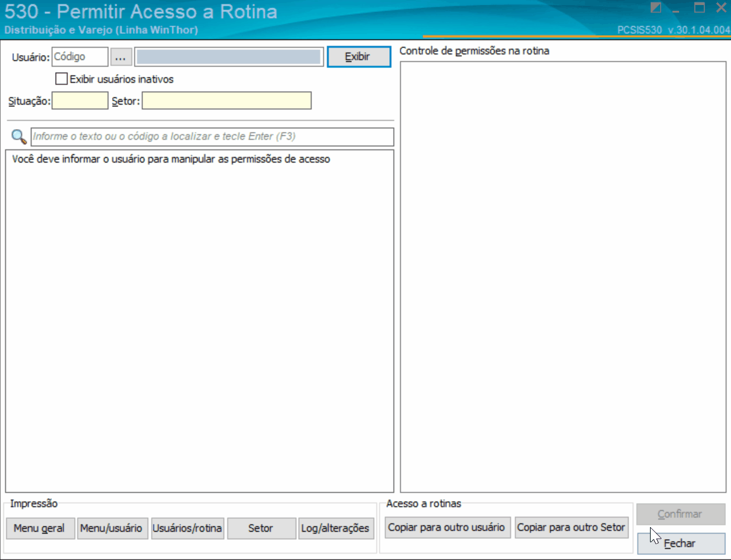Click the permissions control panel area

tap(563, 277)
